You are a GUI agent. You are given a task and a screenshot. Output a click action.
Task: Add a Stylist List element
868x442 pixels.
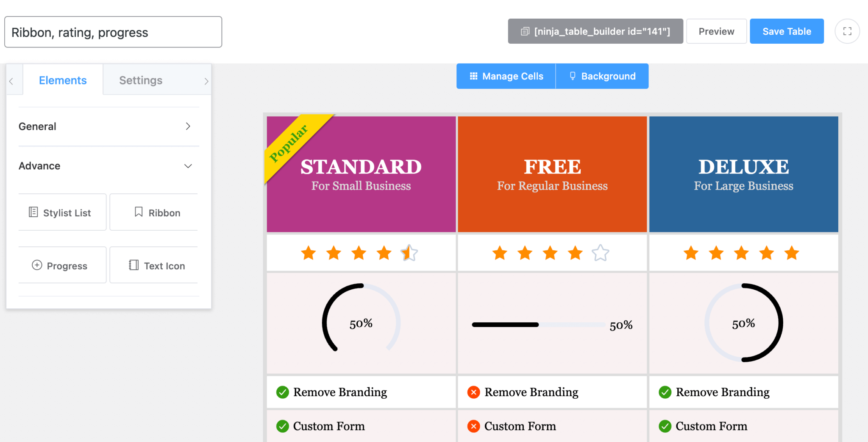coord(62,213)
